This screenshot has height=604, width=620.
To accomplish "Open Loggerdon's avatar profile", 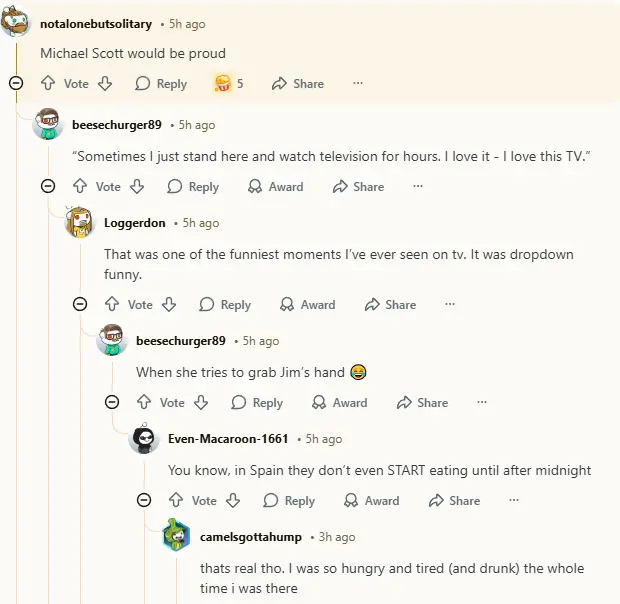I will click(79, 223).
